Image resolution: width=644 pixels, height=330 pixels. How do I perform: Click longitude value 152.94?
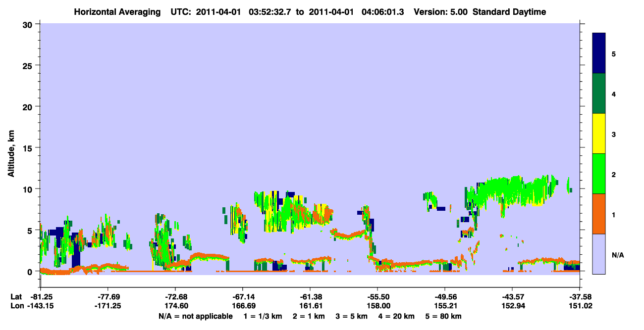512,306
